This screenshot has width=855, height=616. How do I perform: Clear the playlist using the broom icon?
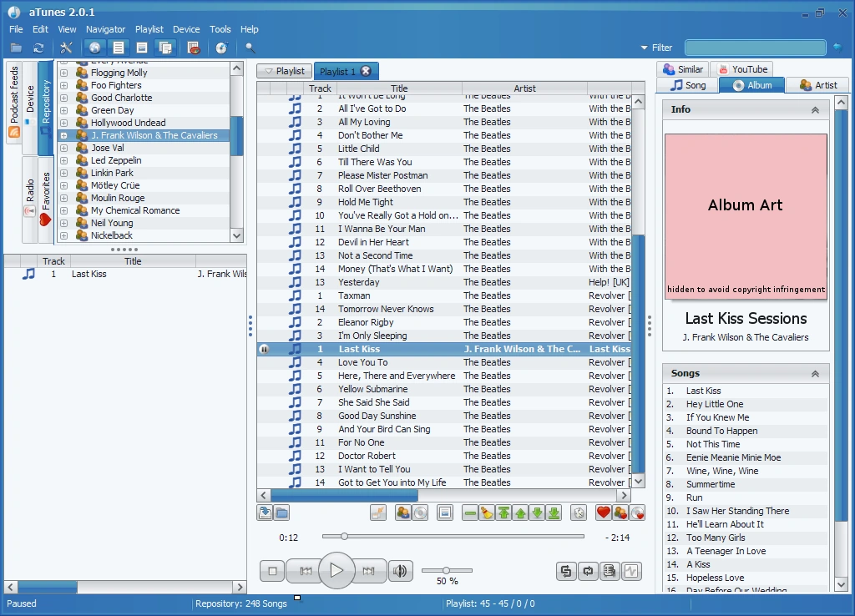point(485,512)
